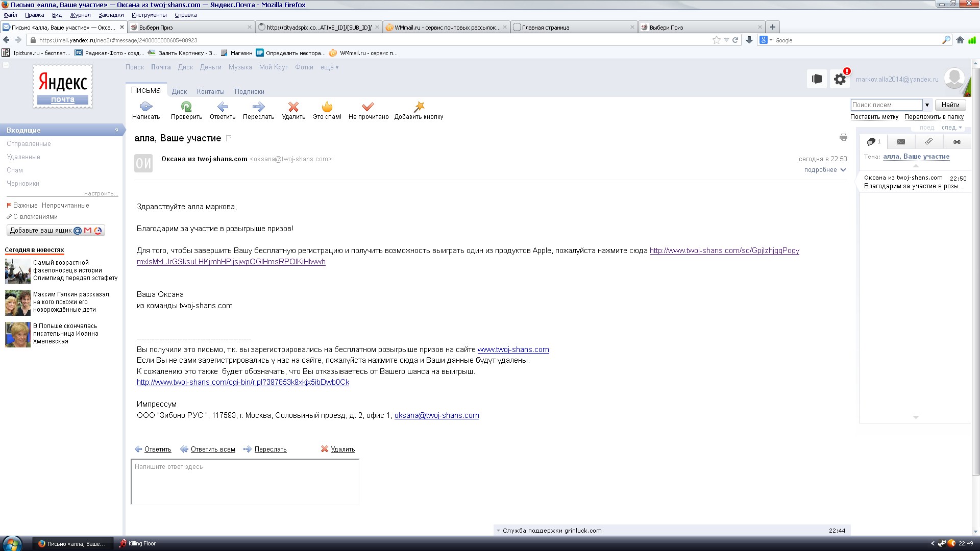The image size is (980, 551).
Task: Click Firefox back arrow button
Action: tap(7, 40)
